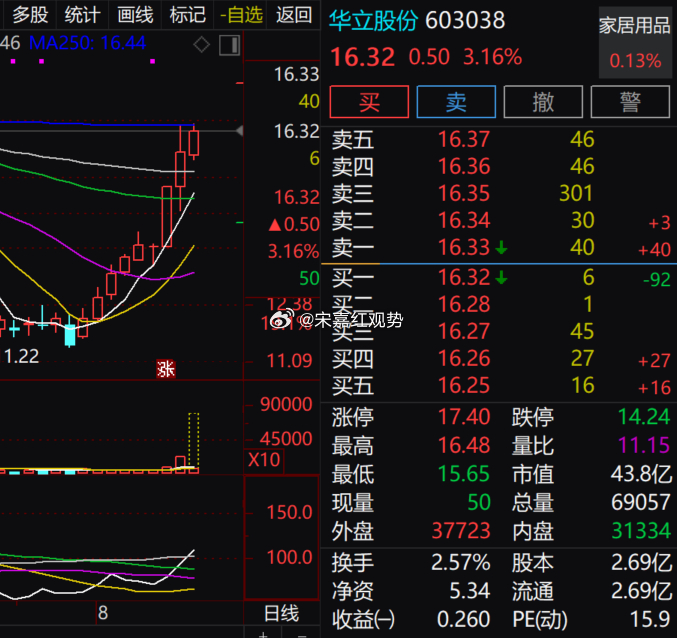The height and width of the screenshot is (638, 677).
Task: Click stock name 华立股份
Action: tap(373, 20)
